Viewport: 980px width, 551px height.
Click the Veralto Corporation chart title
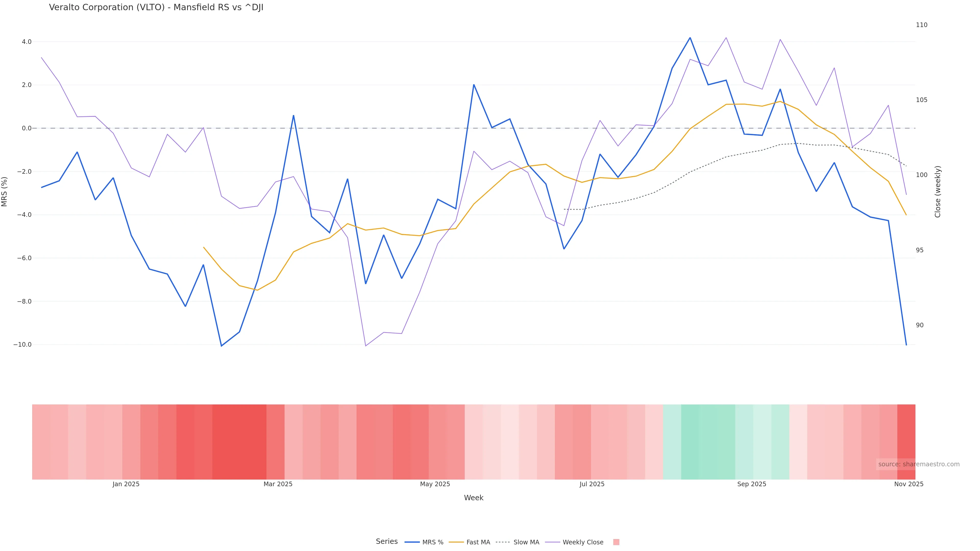click(x=156, y=8)
